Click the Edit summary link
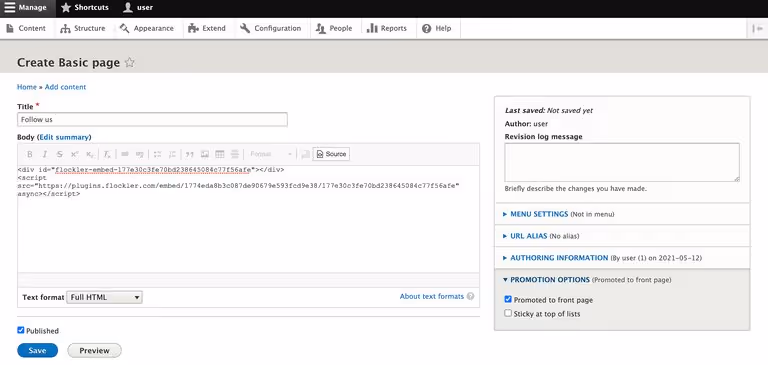The height and width of the screenshot is (365, 768). tap(64, 137)
